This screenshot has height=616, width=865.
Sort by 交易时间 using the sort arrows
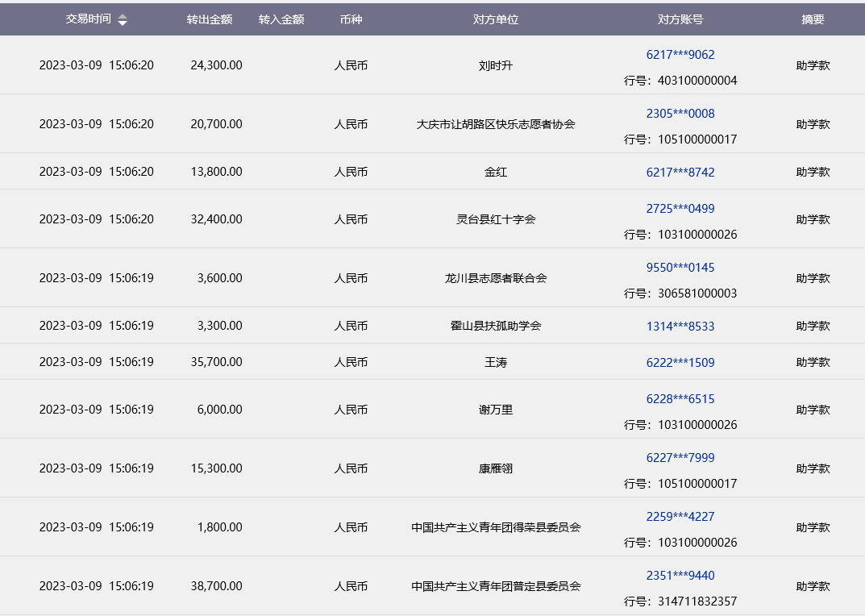pos(123,20)
